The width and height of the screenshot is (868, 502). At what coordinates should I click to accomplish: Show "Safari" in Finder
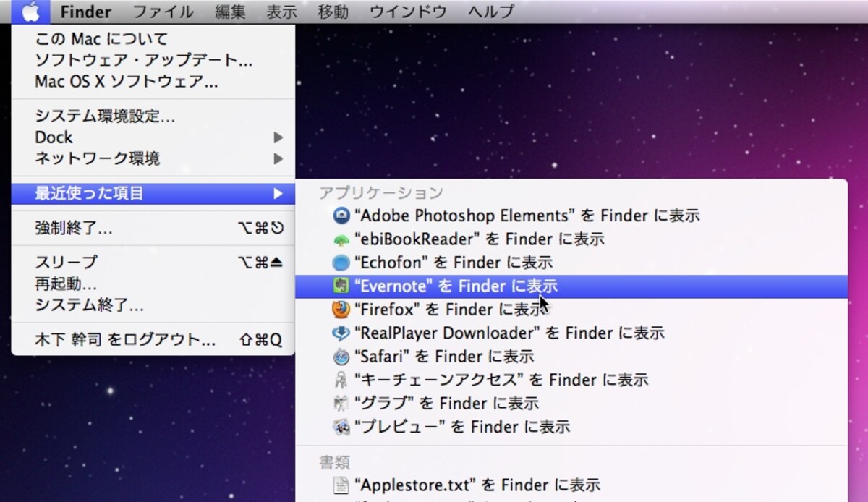571,357
